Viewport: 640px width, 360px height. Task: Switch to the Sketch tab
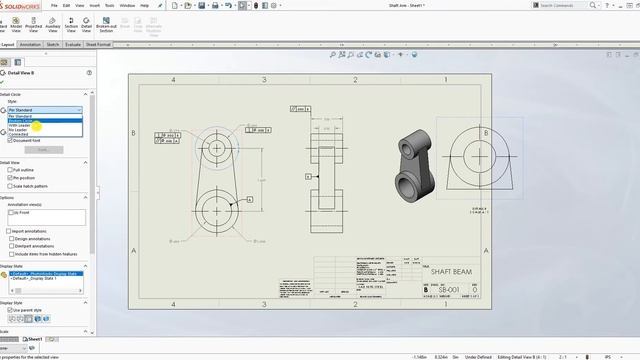pyautogui.click(x=53, y=44)
